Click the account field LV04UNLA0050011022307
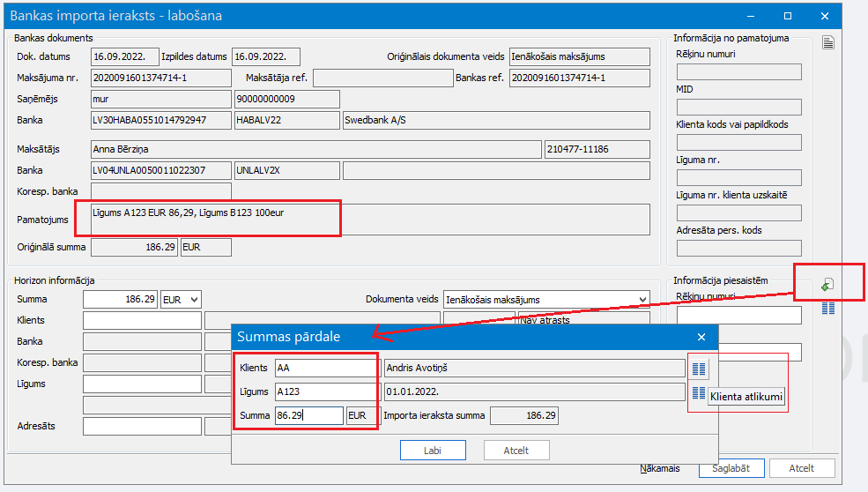Image resolution: width=868 pixels, height=492 pixels. [x=161, y=171]
